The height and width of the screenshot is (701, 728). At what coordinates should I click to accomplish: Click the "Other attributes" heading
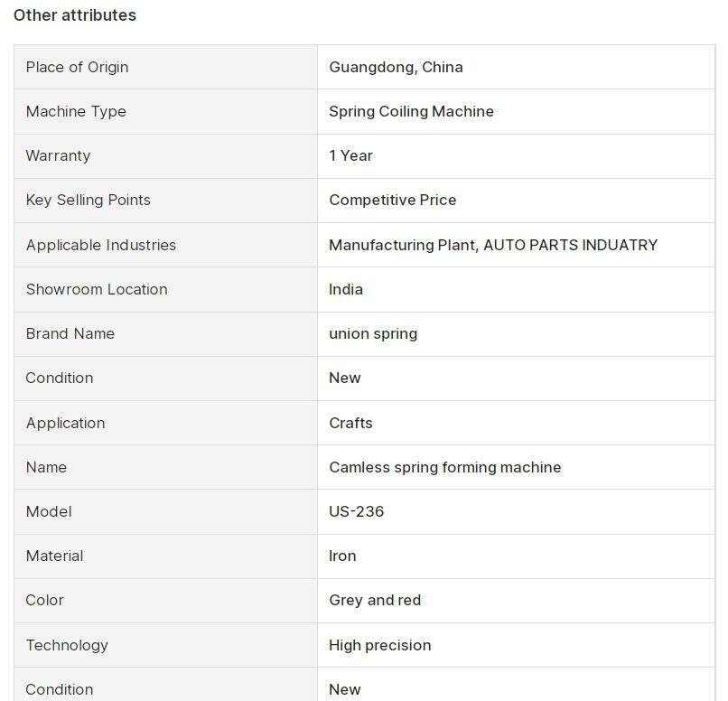point(75,15)
